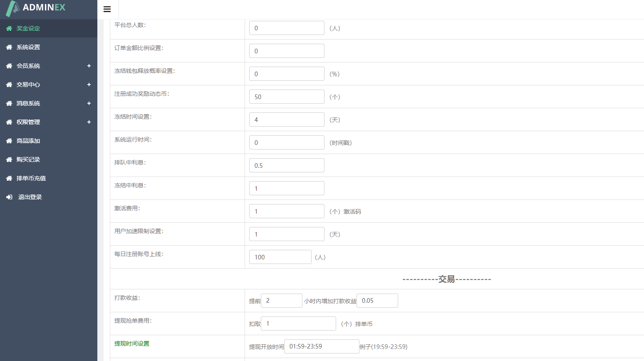Expand the 交易中心 submenu plus sign

click(89, 85)
